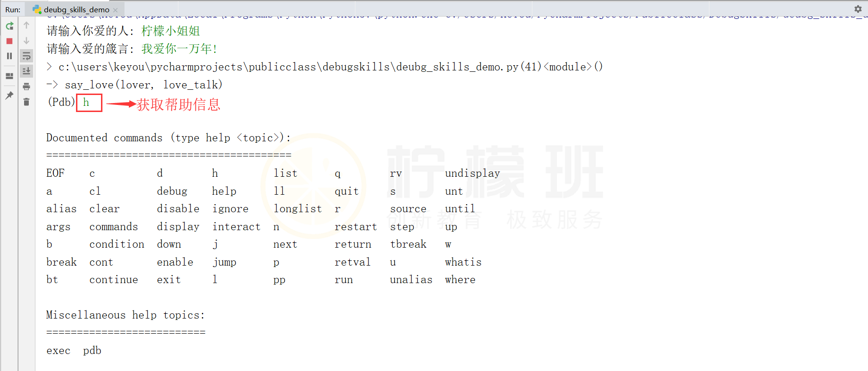Click the exec miscellaneous help topic
The height and width of the screenshot is (371, 868).
point(58,351)
